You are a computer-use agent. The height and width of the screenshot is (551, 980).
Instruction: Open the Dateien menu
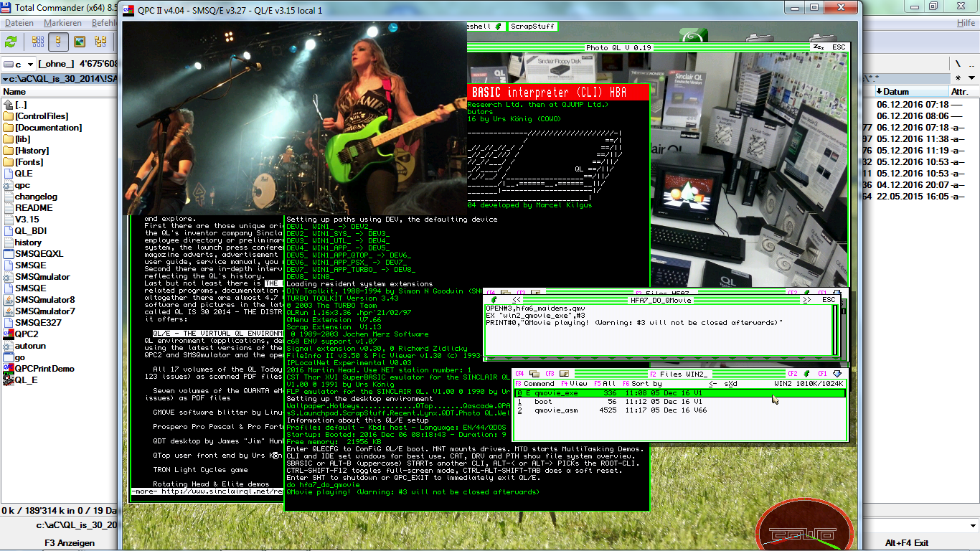[x=19, y=23]
